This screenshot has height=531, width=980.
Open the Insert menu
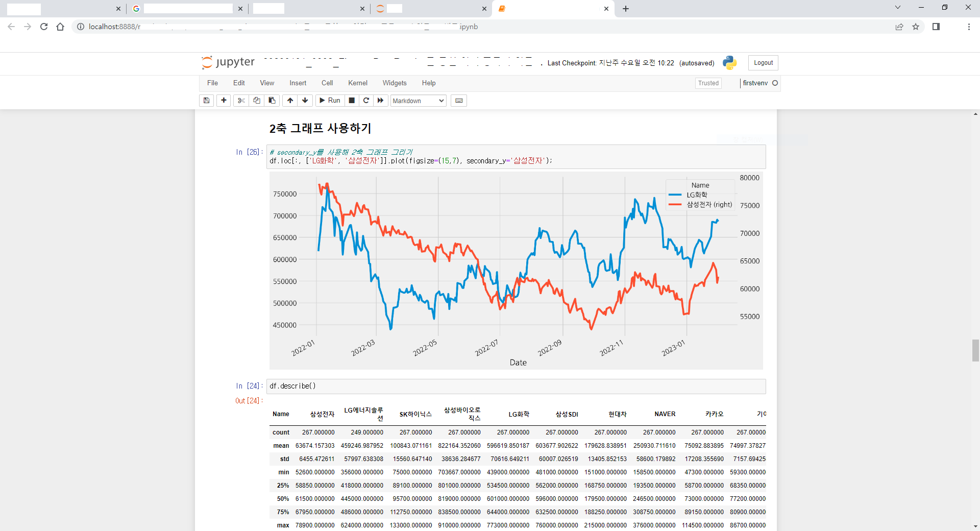pyautogui.click(x=298, y=83)
